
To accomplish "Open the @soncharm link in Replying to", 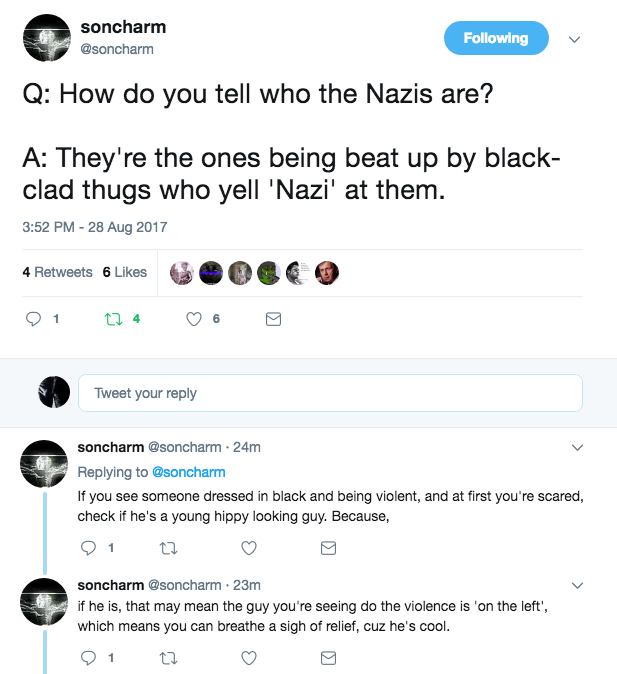I will 188,472.
